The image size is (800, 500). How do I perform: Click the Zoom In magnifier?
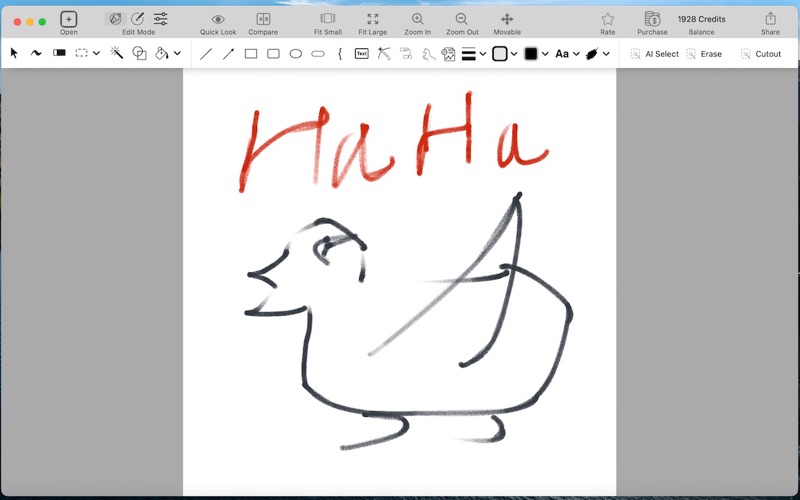click(418, 19)
